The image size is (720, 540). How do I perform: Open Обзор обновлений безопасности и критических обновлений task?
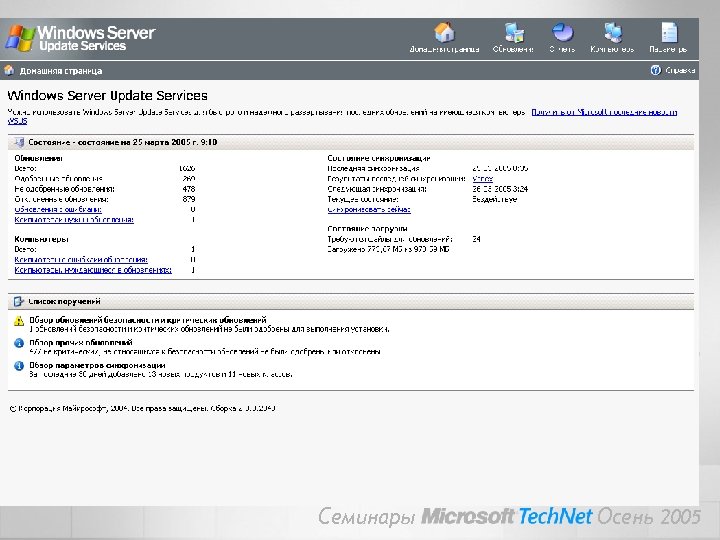tap(148, 320)
